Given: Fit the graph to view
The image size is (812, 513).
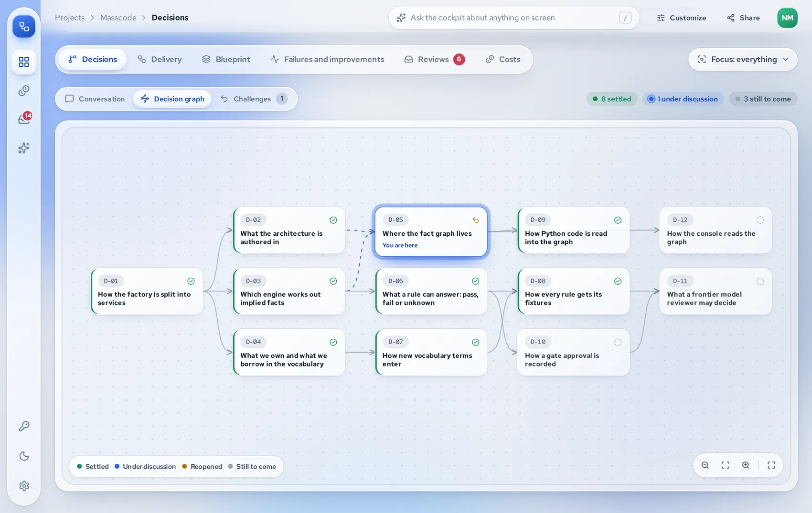Looking at the screenshot, I should tap(725, 465).
